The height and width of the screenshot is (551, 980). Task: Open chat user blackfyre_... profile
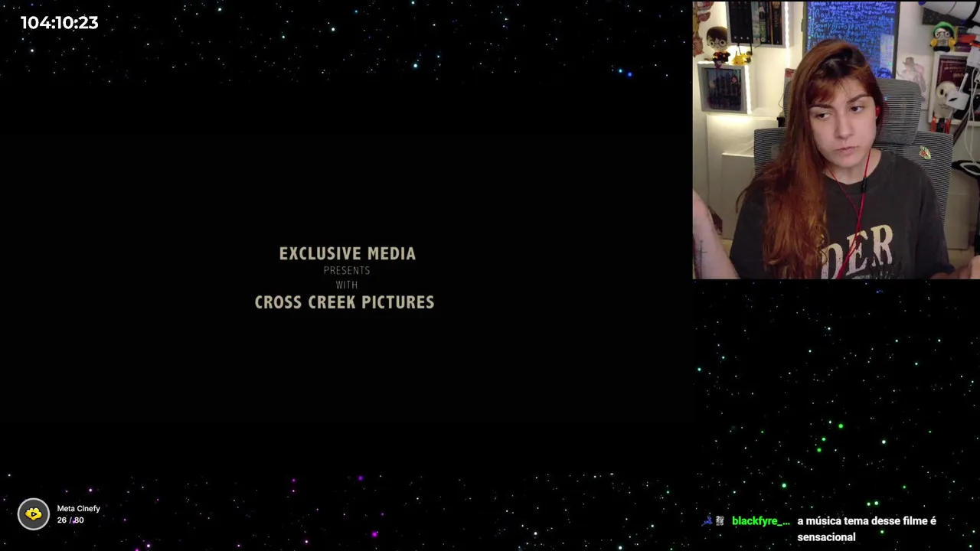click(760, 521)
